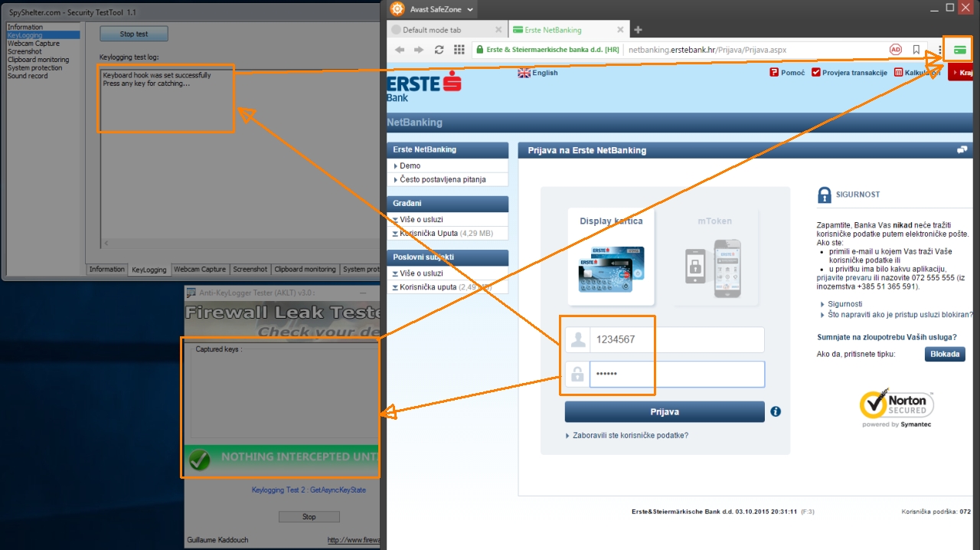Click the green pay mode card icon
The width and height of the screenshot is (980, 550).
click(x=959, y=50)
